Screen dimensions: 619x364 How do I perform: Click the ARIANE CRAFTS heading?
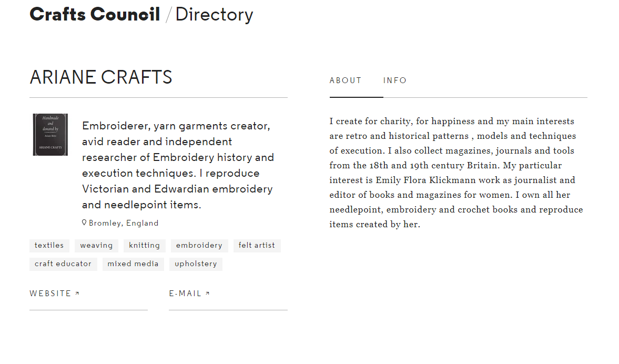click(x=101, y=77)
